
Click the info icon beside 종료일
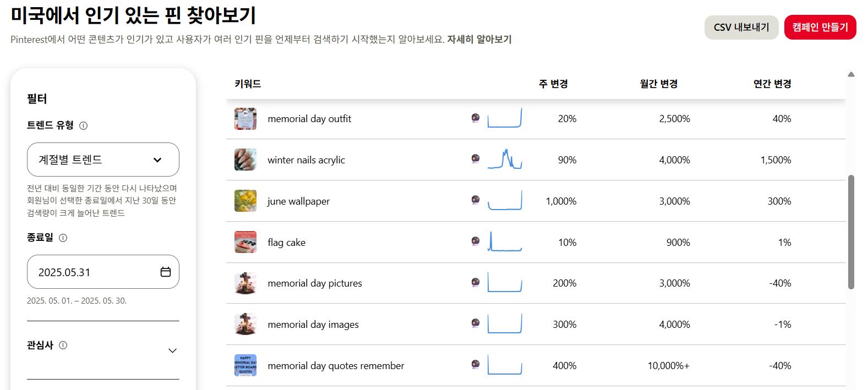[x=63, y=238]
